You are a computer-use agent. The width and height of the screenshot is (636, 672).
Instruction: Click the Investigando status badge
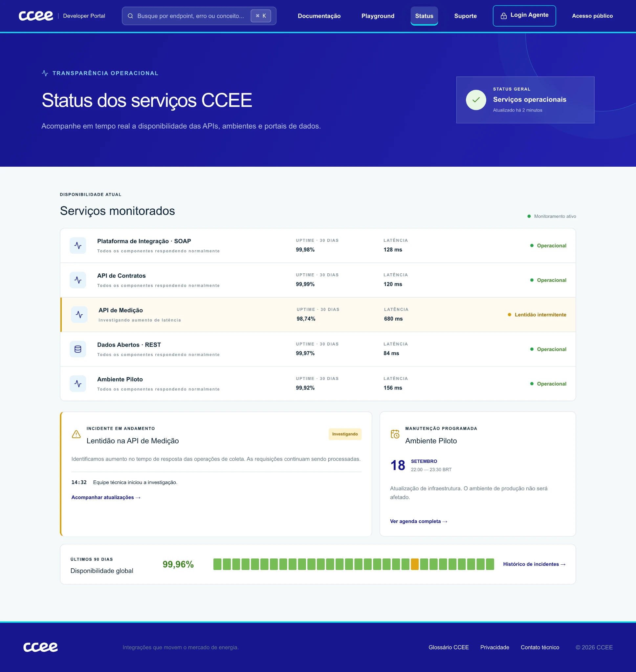click(x=345, y=434)
